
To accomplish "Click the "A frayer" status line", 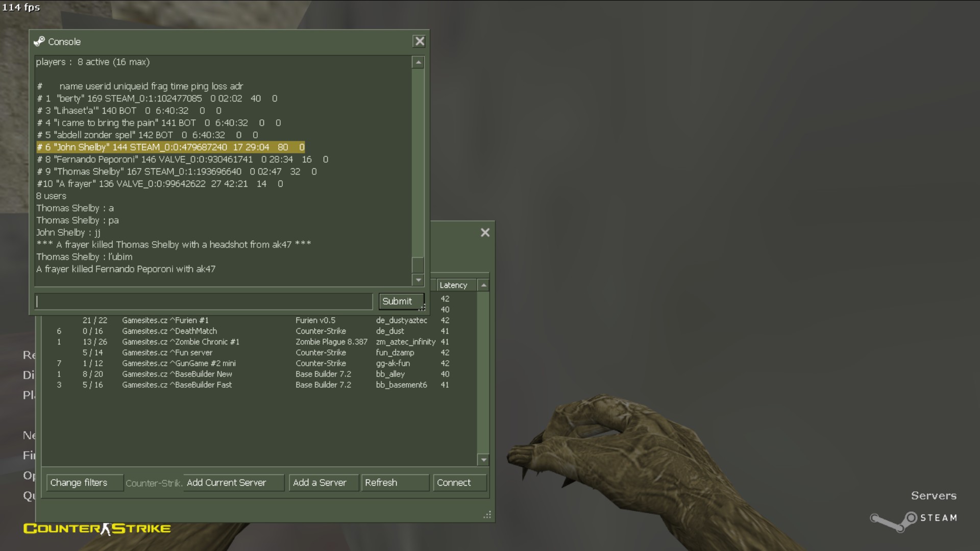I will coord(160,184).
